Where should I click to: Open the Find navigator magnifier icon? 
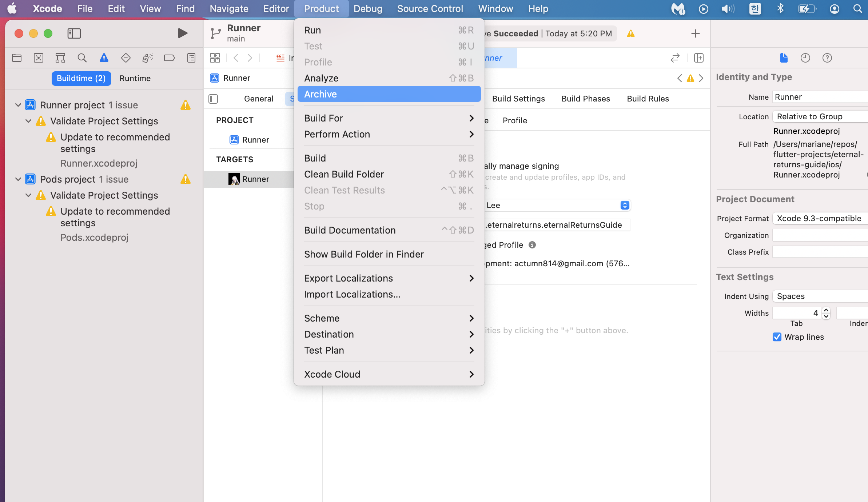(x=82, y=58)
